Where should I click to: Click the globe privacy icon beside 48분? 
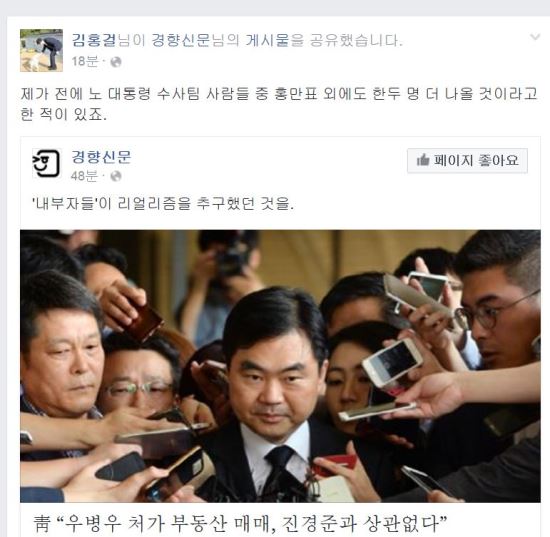pos(116,176)
